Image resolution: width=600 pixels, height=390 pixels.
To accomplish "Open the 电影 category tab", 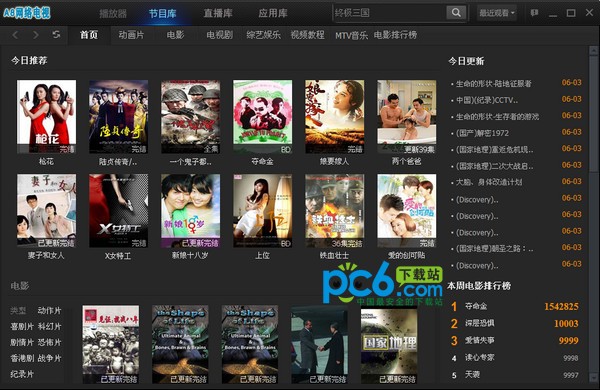I will coord(175,35).
